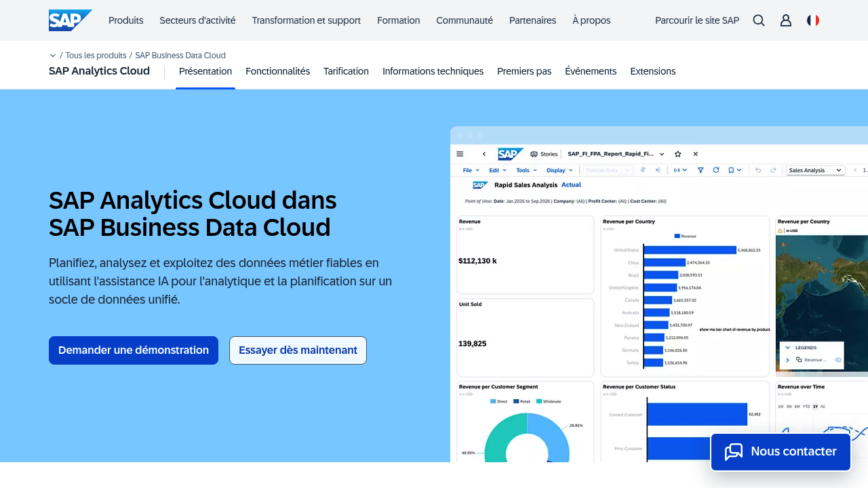The height and width of the screenshot is (488, 868).
Task: Open the À propos menu
Action: click(591, 20)
